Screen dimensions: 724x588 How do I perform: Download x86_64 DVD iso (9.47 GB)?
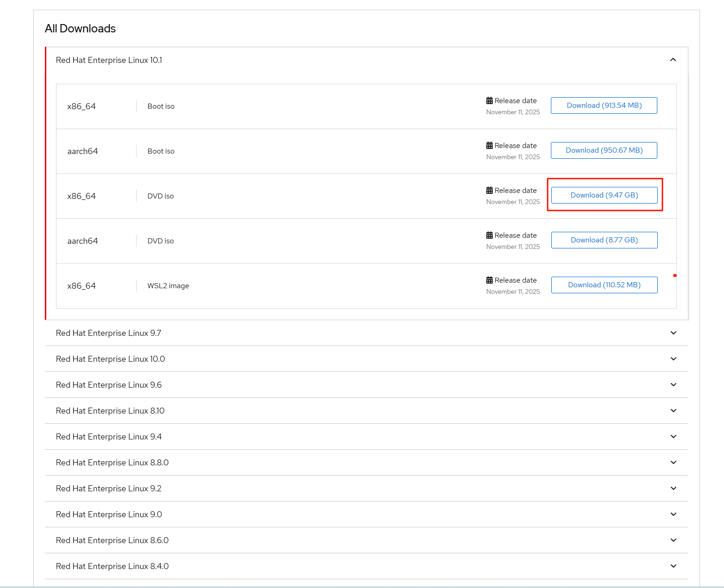[604, 195]
